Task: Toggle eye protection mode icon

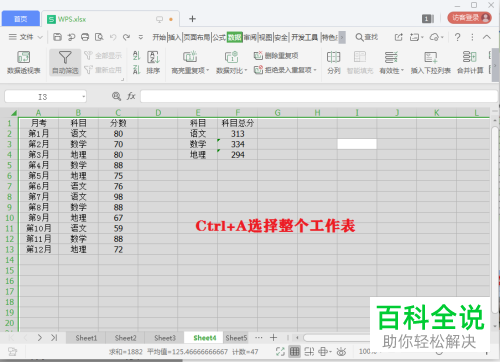Action: [x=341, y=351]
